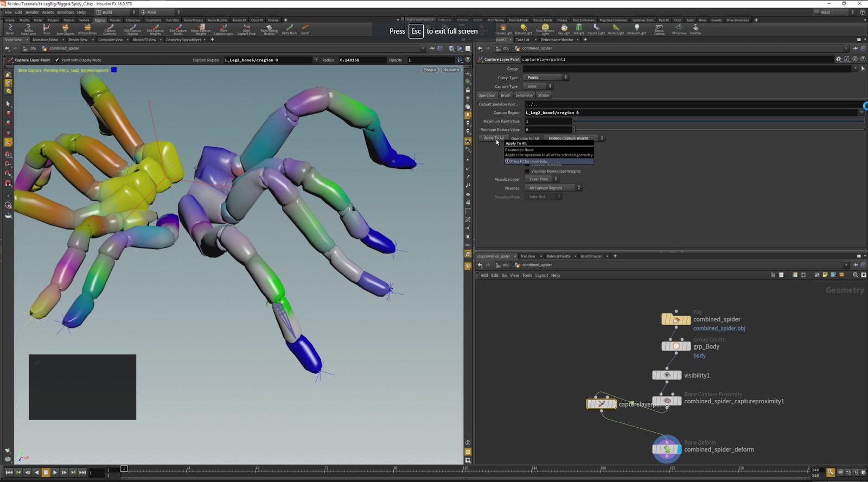Viewport: 868px width, 482px height.
Task: Add a Portal Light from the shelf
Action: pos(616,29)
